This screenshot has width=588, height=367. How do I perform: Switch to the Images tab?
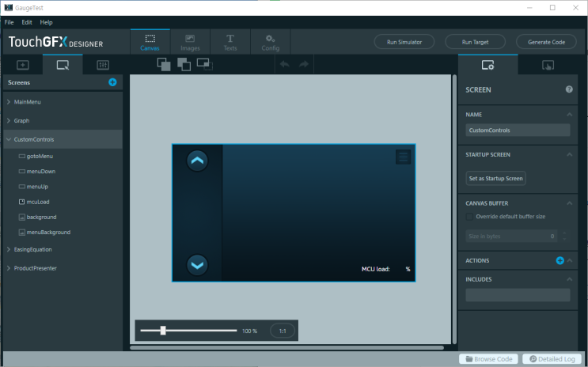tap(190, 42)
